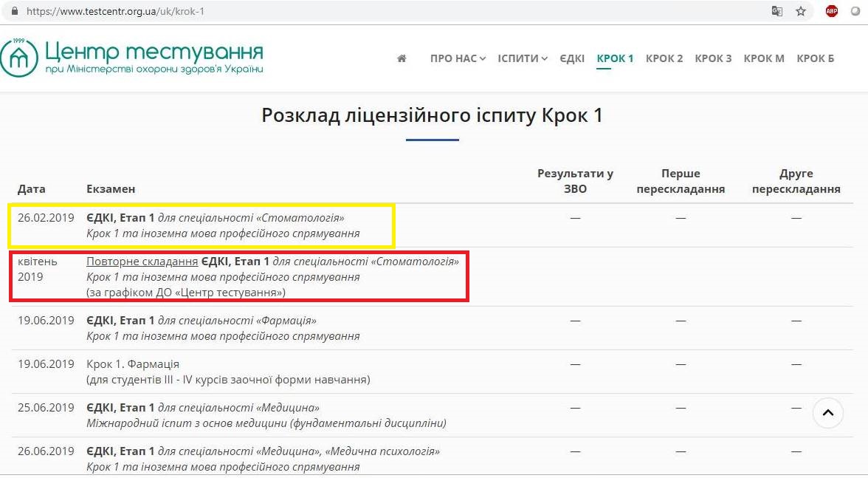
Task: Click the квітень 2019 date cell
Action: pos(38,269)
